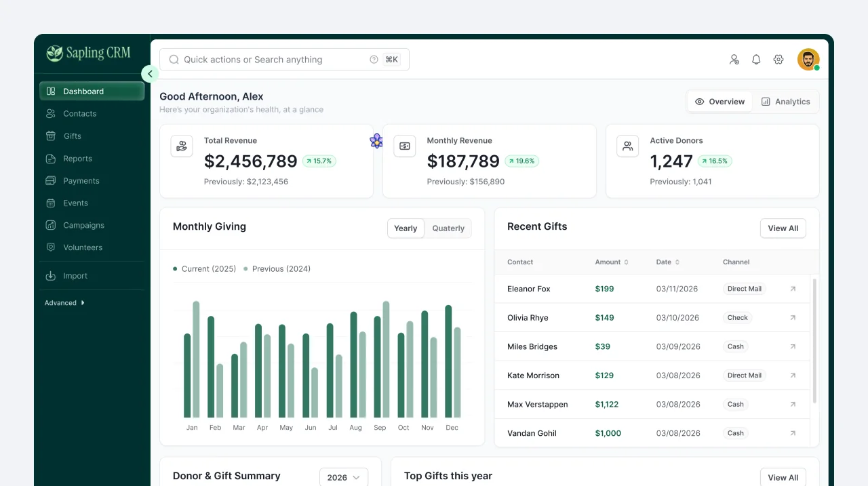868x486 pixels.
Task: Click the Cash tag on Miles Bridges row
Action: (736, 346)
